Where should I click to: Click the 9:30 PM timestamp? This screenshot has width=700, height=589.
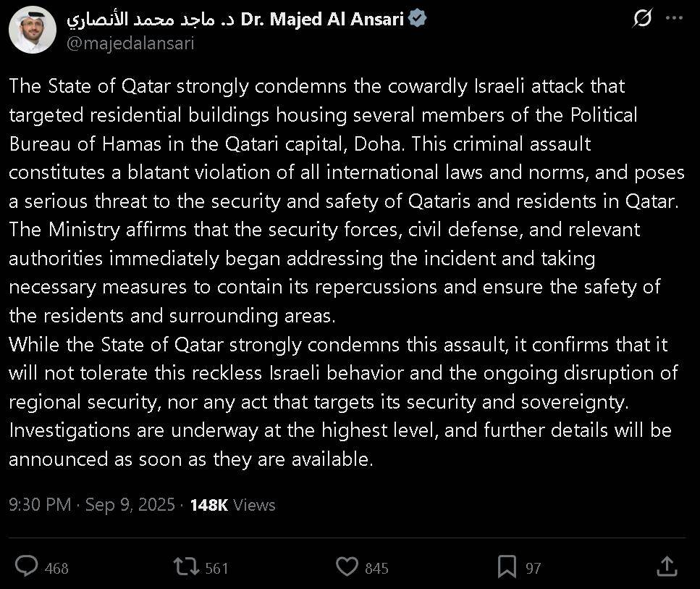(x=40, y=505)
